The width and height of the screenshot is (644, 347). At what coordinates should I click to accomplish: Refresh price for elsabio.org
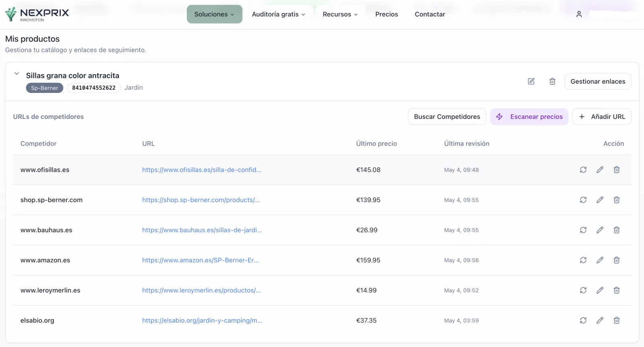click(x=583, y=320)
